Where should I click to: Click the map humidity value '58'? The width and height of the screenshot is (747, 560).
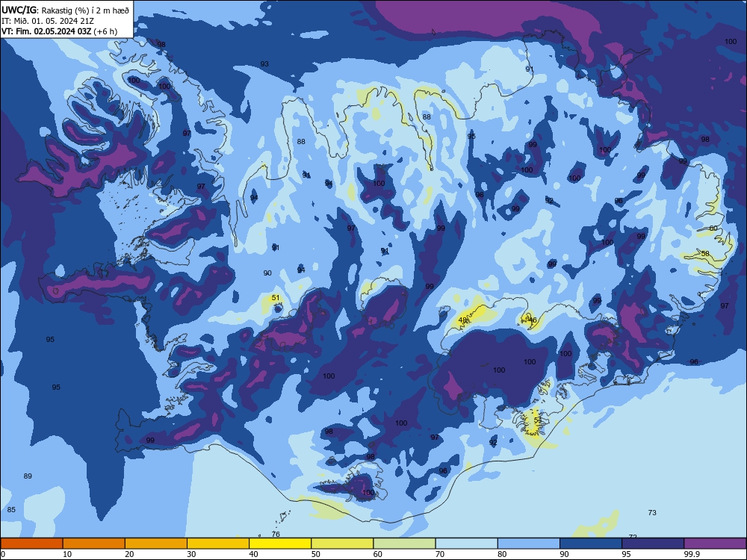pyautogui.click(x=705, y=253)
